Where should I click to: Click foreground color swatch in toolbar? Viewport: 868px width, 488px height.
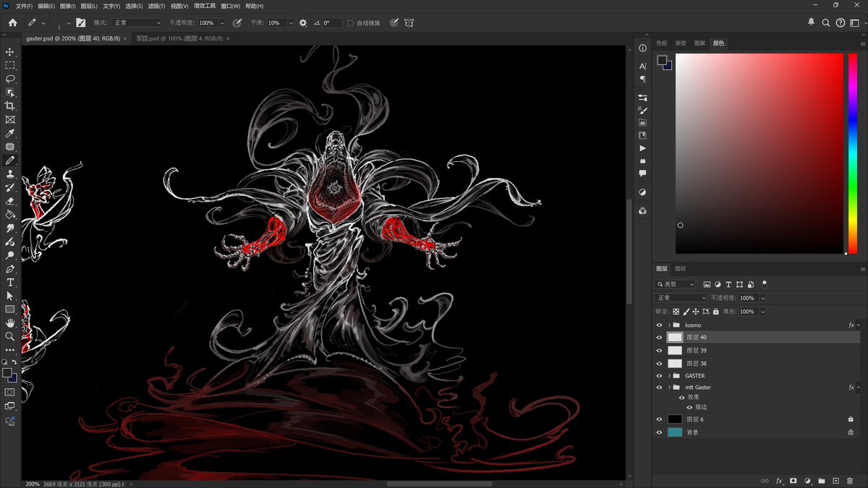click(7, 373)
